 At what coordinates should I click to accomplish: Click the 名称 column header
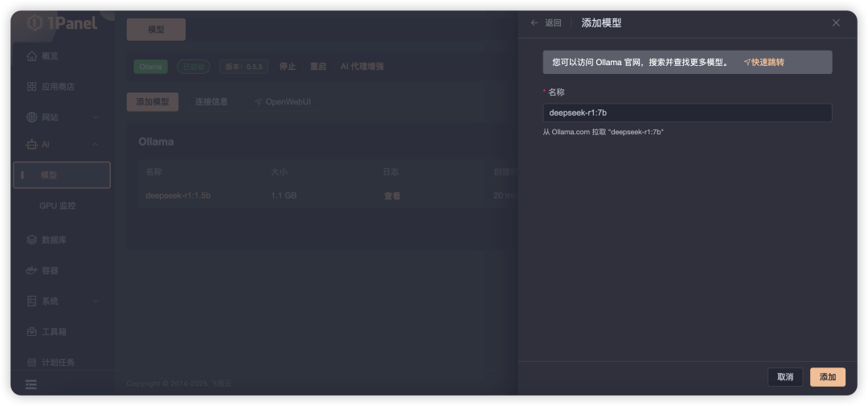[154, 172]
